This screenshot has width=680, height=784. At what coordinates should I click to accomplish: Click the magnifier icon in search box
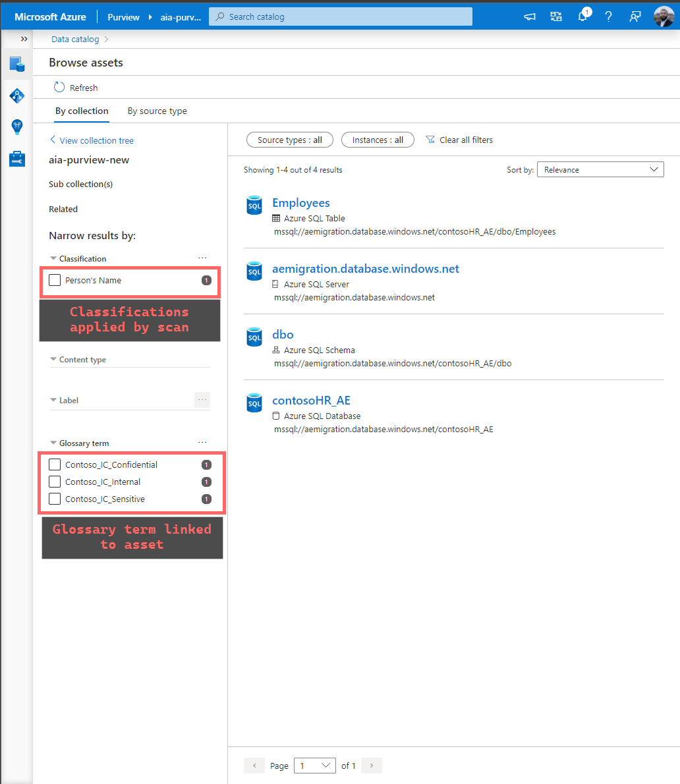coord(220,16)
